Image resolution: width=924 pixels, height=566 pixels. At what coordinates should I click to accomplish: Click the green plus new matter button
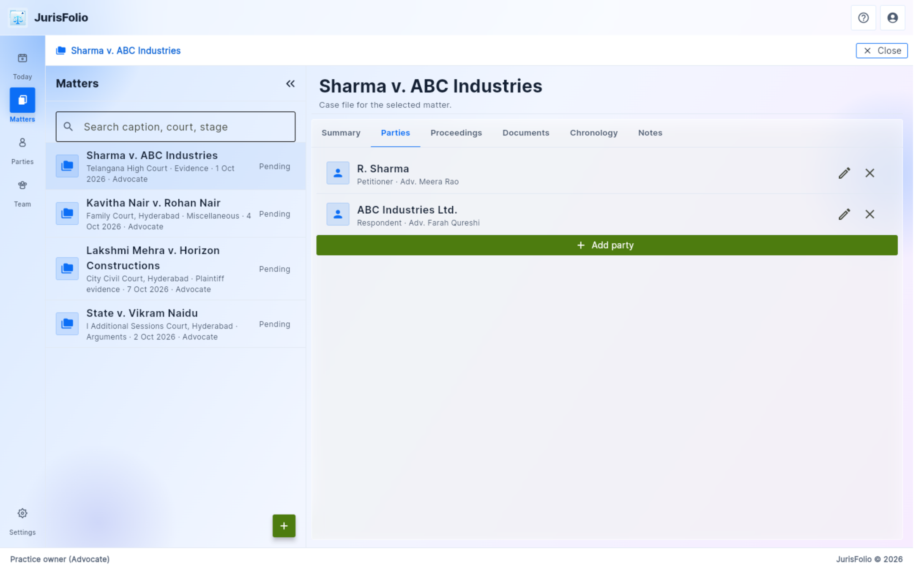[x=284, y=526]
